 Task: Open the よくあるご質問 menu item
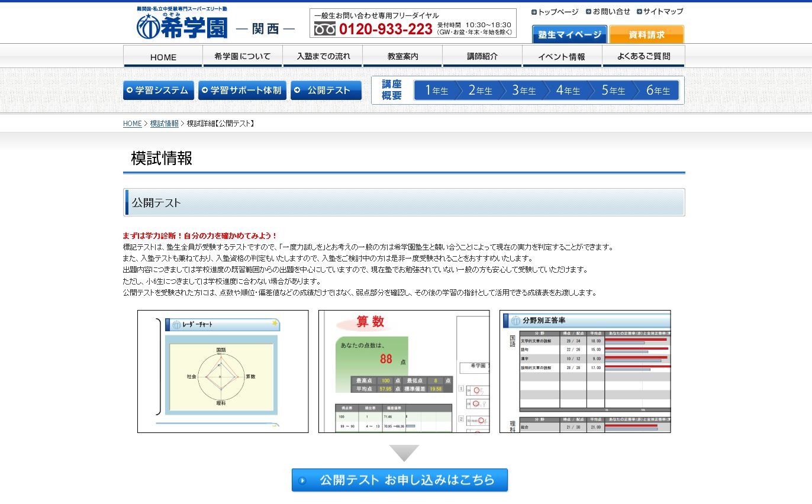644,56
